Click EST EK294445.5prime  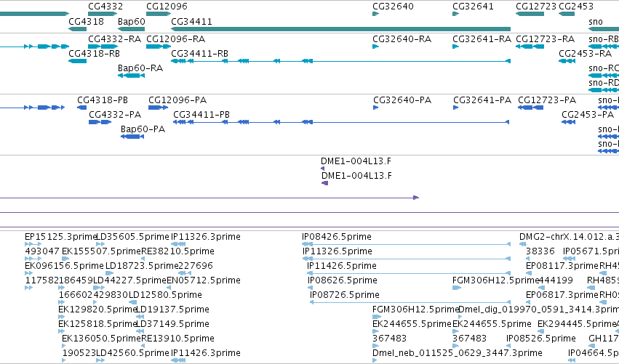click(x=577, y=325)
